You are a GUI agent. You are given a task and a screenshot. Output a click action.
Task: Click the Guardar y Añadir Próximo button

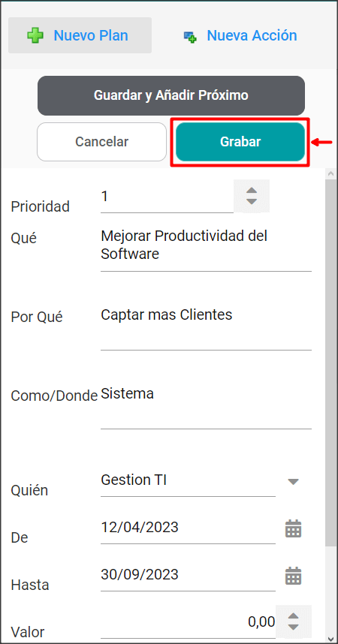click(x=171, y=95)
